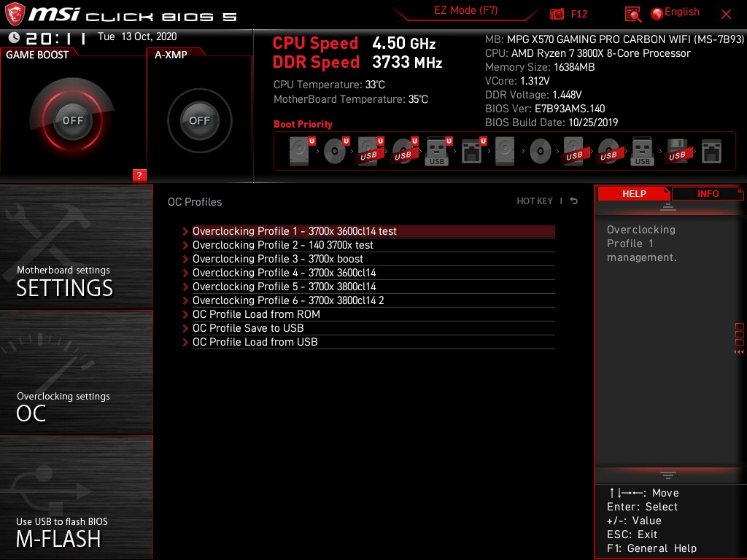This screenshot has height=560, width=747.
Task: Click the UEFI hard disk boot device icon
Action: pyautogui.click(x=301, y=152)
